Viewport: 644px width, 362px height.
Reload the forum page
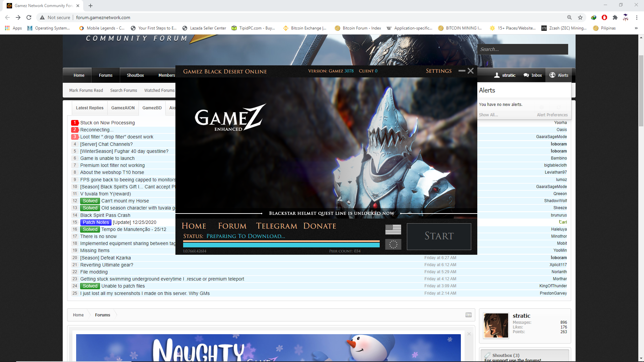pyautogui.click(x=29, y=17)
